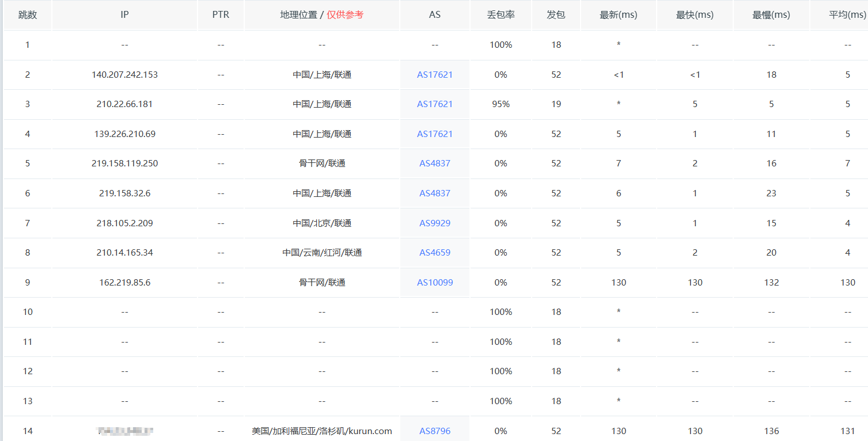
Task: Select IP address 140.207.242.153
Action: (125, 74)
